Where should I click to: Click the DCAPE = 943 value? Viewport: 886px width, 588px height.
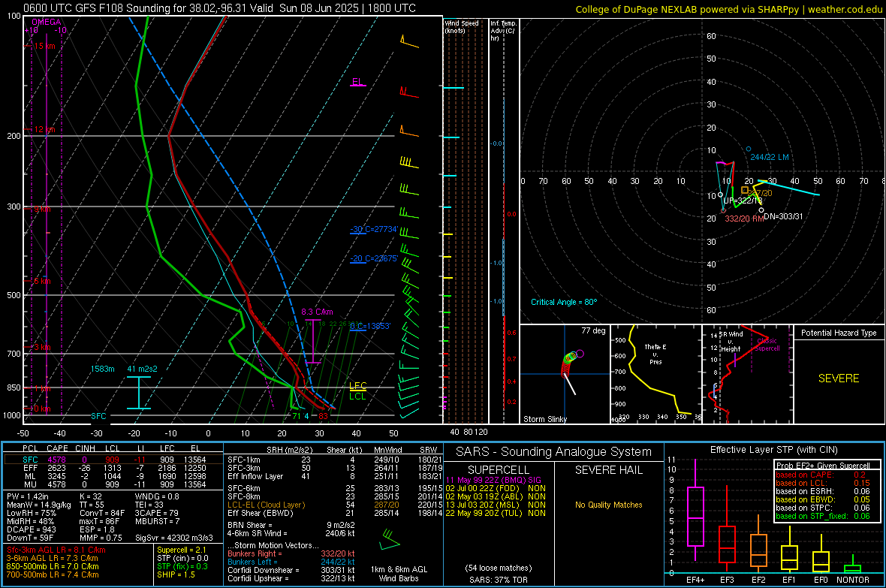[x=31, y=529]
